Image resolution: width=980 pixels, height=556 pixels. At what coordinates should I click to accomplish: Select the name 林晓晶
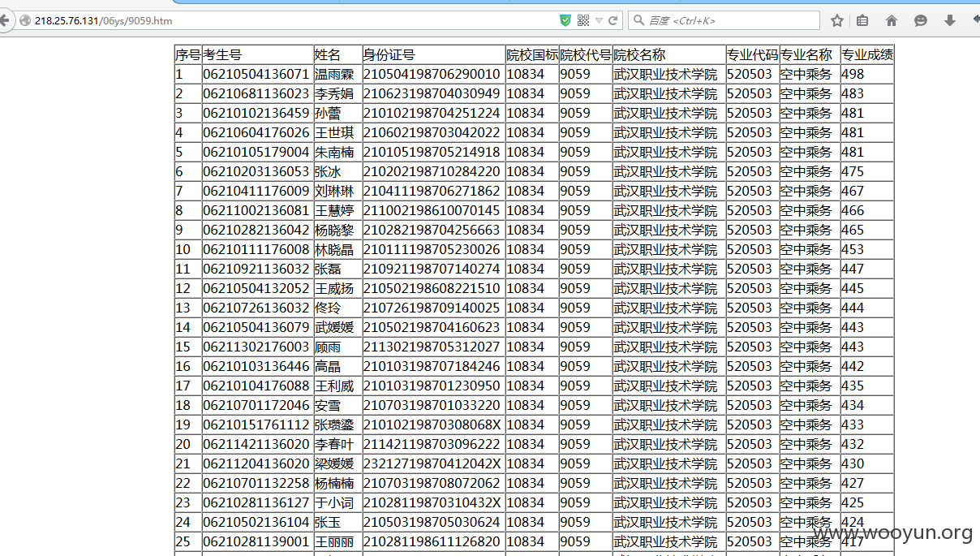tap(334, 249)
